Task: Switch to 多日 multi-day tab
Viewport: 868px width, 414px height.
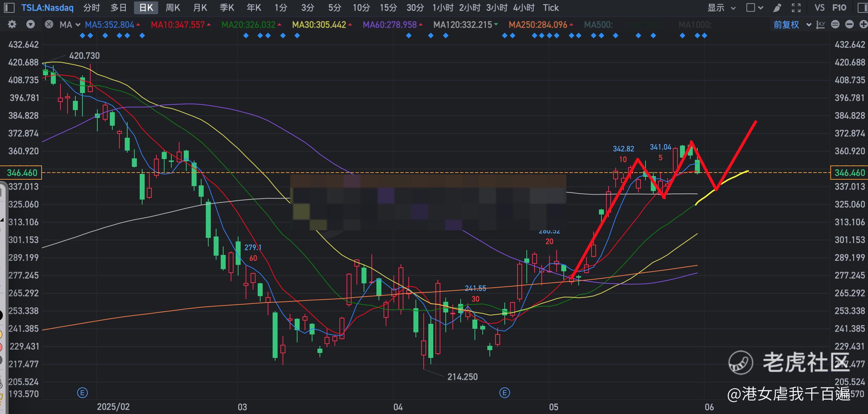Action: (x=118, y=7)
